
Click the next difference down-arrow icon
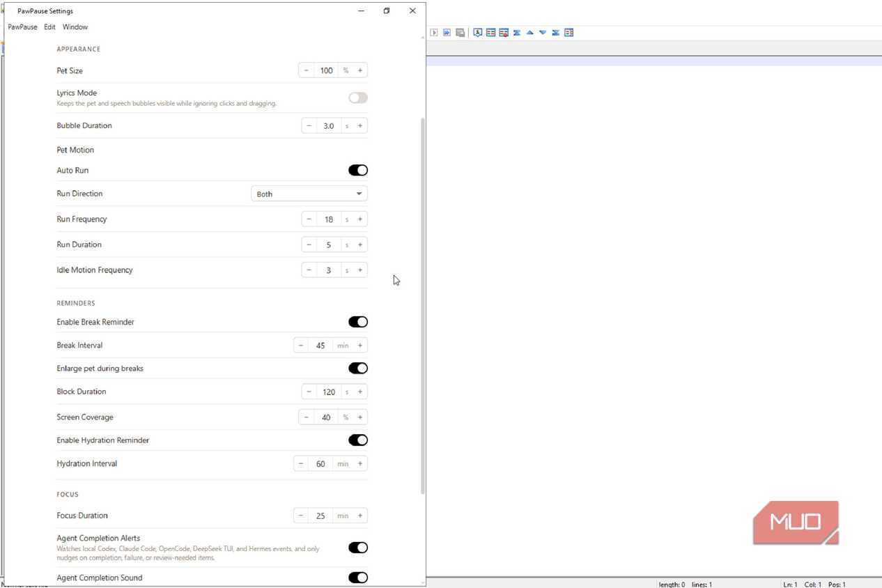click(543, 33)
